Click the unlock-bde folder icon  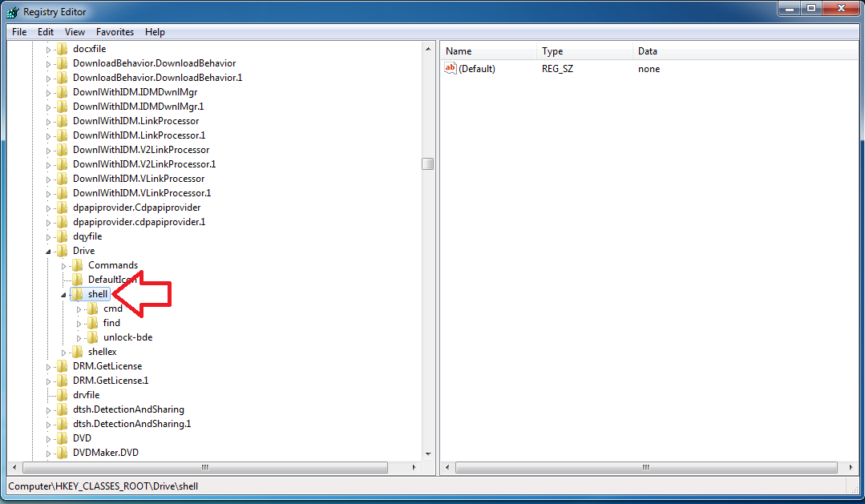[93, 337]
